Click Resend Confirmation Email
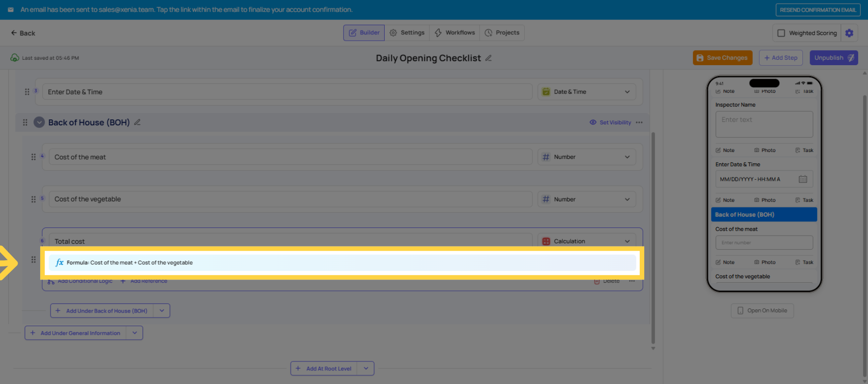 pos(818,10)
